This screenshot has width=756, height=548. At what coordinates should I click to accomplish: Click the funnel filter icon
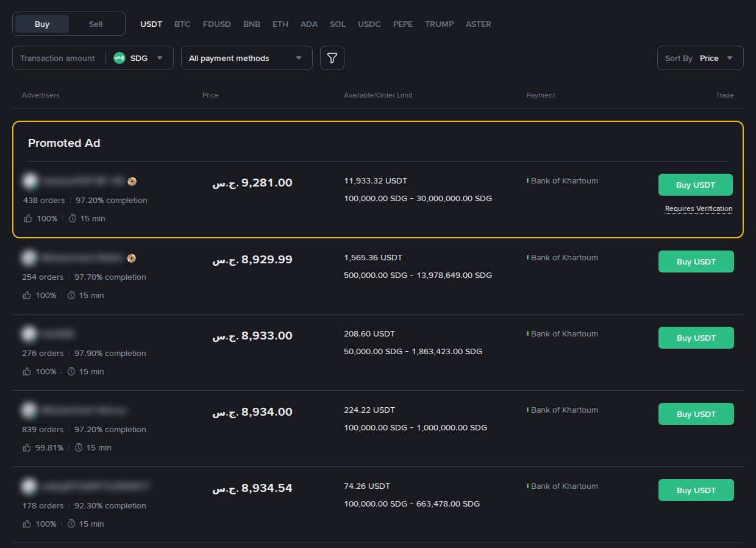tap(332, 58)
